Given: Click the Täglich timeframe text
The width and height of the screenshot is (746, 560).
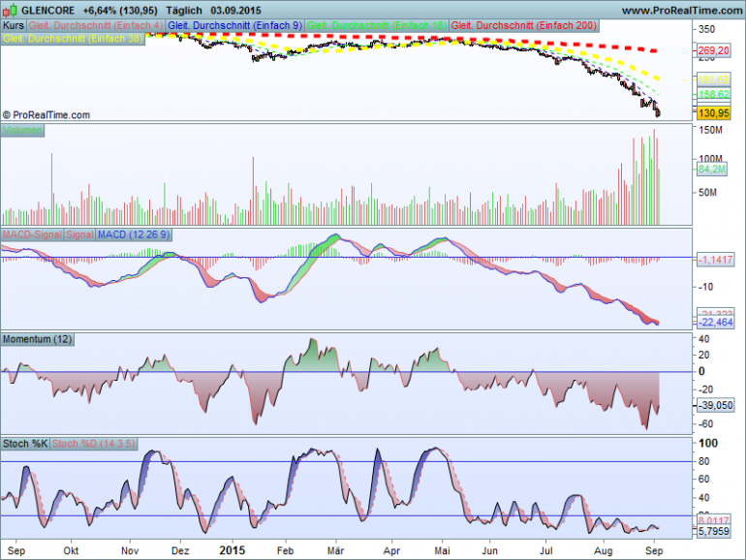Looking at the screenshot, I should 184,10.
